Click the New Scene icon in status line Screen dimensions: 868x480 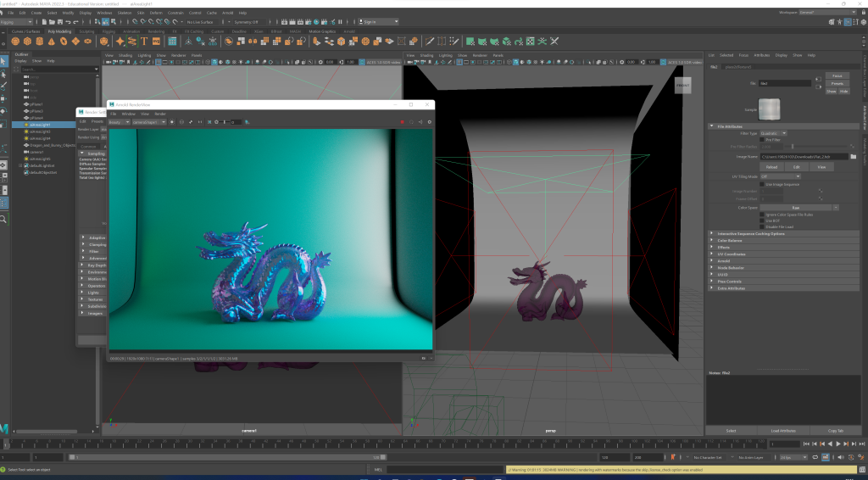44,22
